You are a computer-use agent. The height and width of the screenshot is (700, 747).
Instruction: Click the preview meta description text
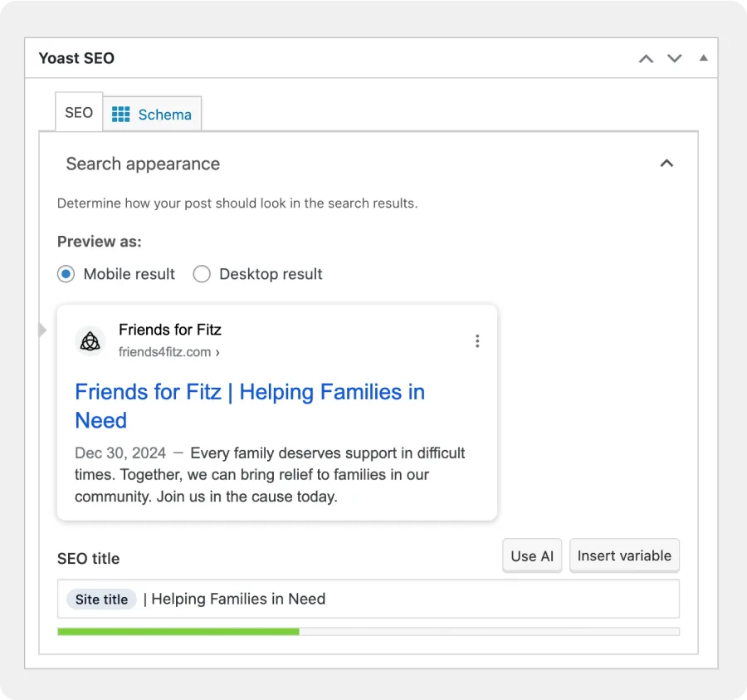tap(270, 475)
